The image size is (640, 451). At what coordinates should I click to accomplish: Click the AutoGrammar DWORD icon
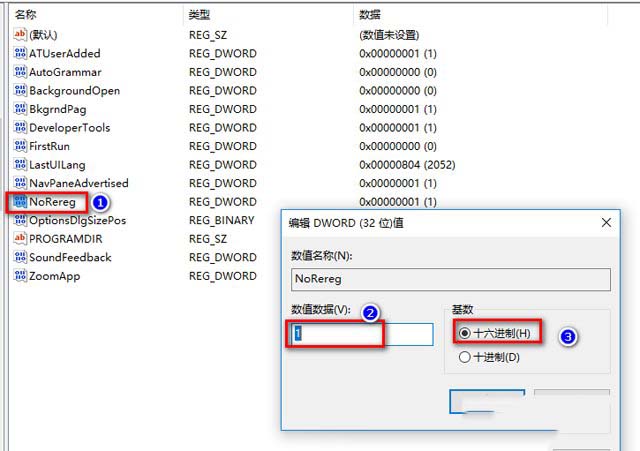click(20, 72)
